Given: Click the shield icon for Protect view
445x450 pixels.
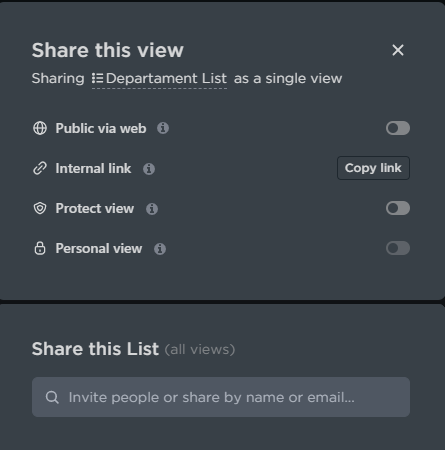Looking at the screenshot, I should click(40, 208).
